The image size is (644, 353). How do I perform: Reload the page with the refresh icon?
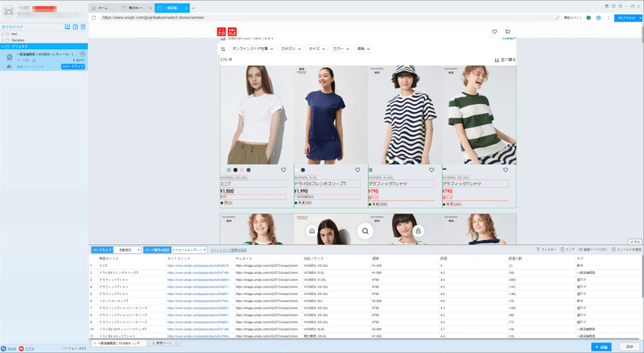coord(93,18)
